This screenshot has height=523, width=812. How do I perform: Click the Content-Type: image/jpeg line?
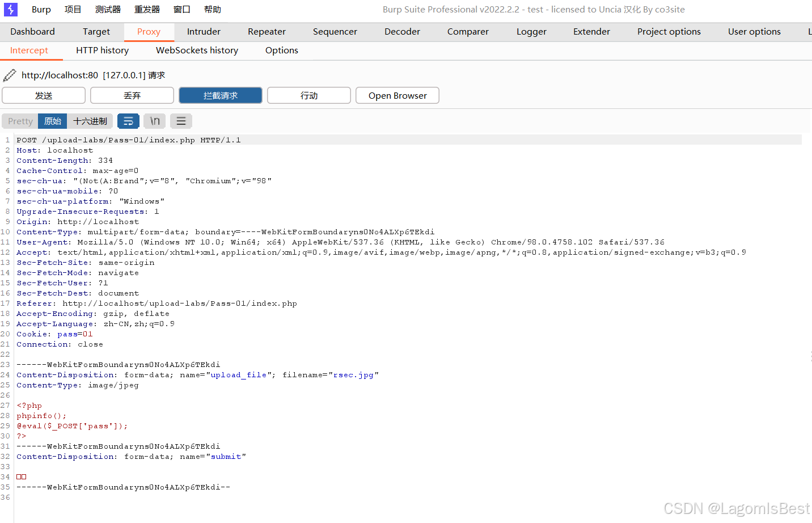click(78, 385)
